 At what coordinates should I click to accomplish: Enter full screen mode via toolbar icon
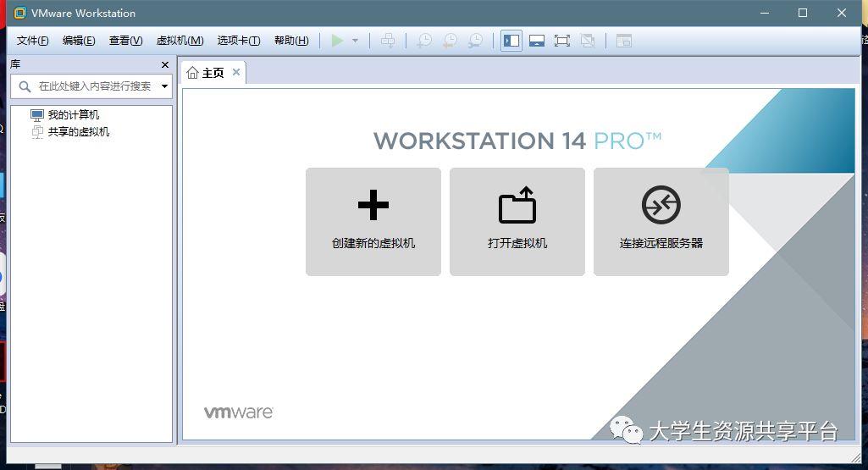pyautogui.click(x=562, y=41)
